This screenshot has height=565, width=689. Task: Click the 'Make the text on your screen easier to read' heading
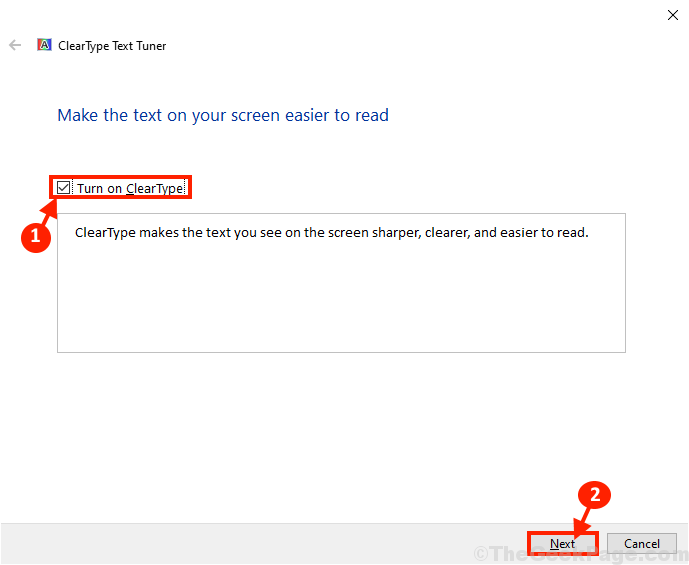point(223,115)
